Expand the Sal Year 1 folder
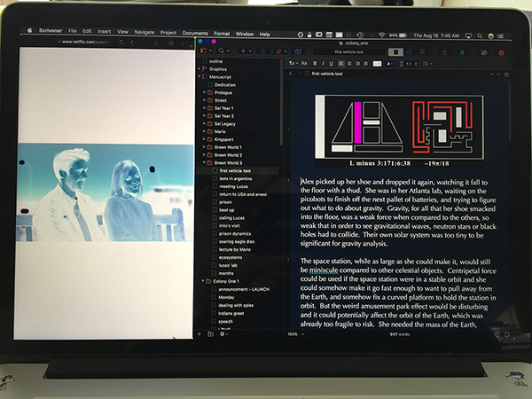The image size is (532, 399). click(x=204, y=108)
